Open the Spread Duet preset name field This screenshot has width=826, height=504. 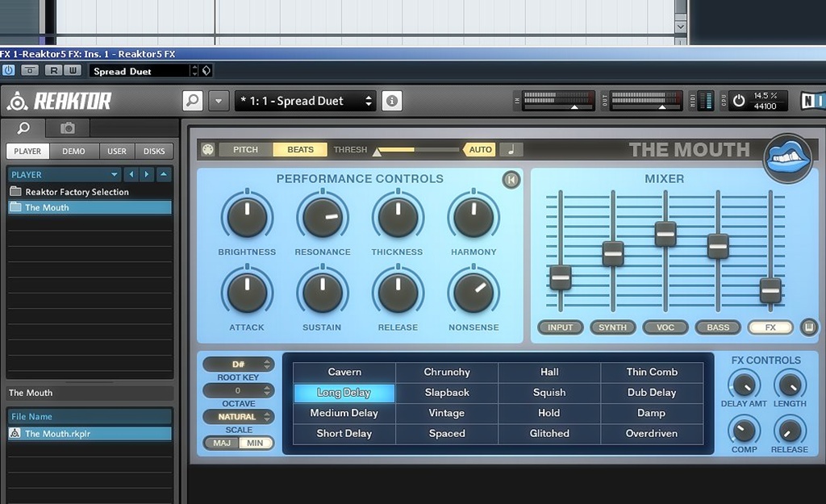tap(140, 71)
